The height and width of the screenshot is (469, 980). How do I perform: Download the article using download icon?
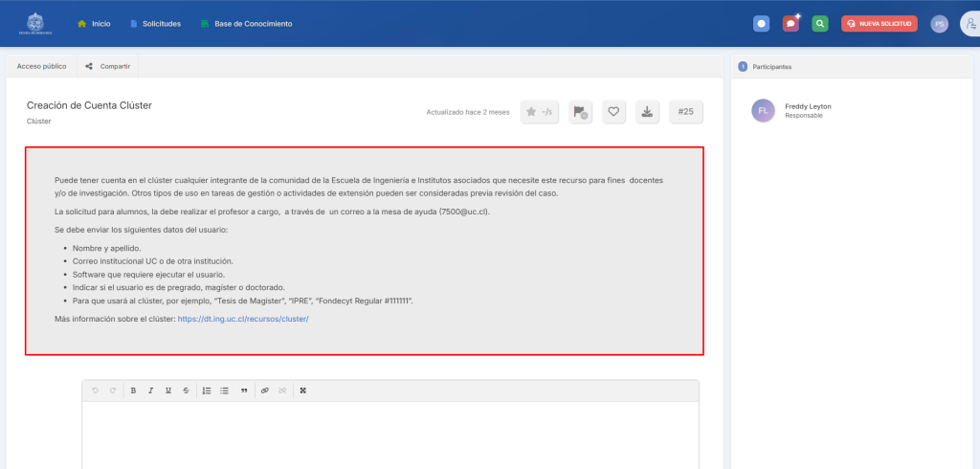[x=648, y=112]
